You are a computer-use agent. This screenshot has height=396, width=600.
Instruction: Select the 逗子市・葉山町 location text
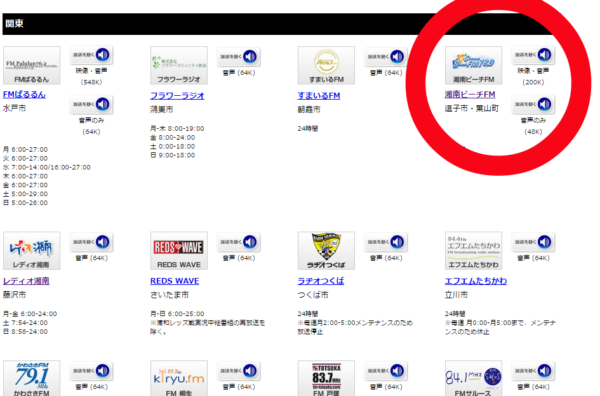(x=471, y=108)
